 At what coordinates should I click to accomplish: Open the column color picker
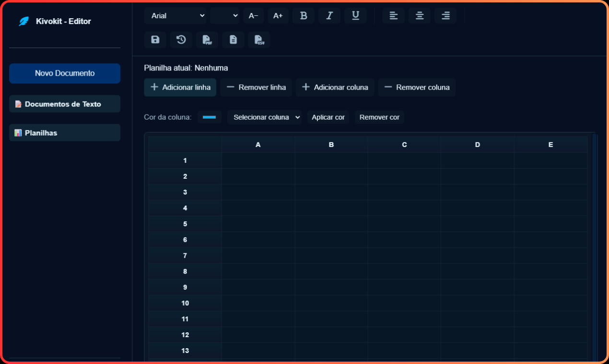(210, 117)
